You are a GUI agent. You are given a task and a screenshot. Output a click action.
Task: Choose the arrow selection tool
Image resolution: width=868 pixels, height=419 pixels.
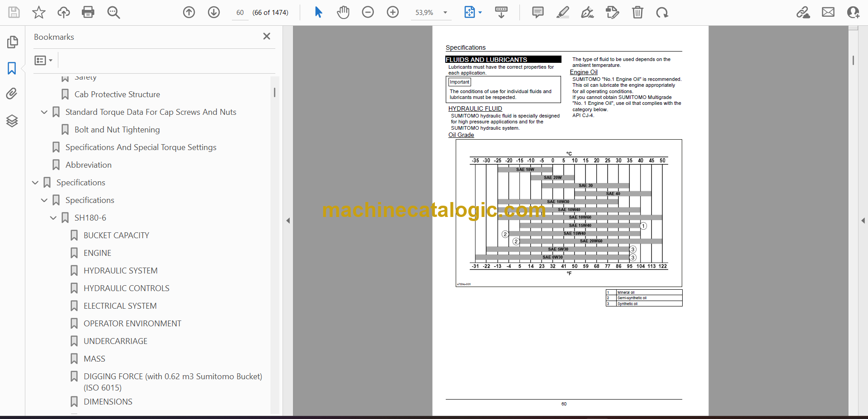point(318,12)
